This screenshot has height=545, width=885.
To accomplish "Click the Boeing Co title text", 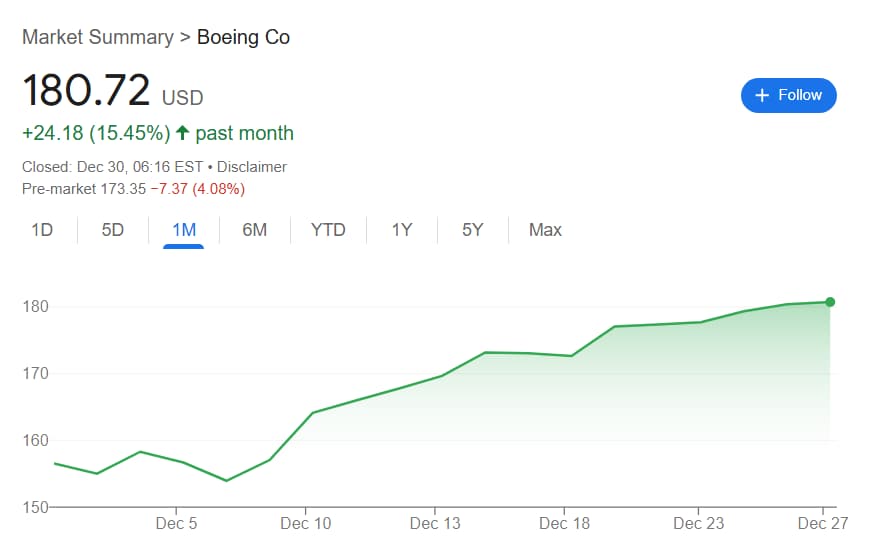I will pos(243,37).
